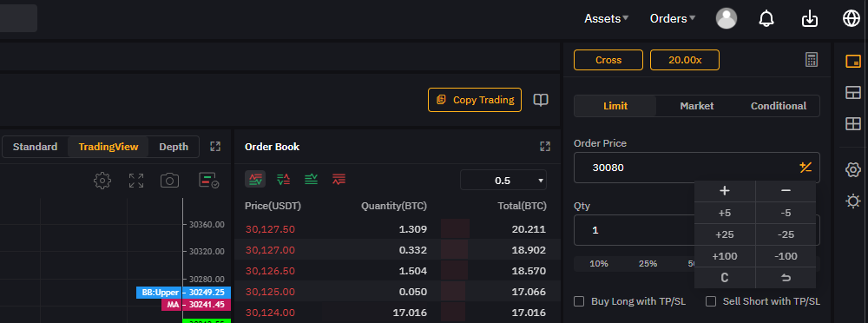Toggle chart fullscreen mode icon
Image resolution: width=868 pixels, height=323 pixels.
tap(136, 180)
